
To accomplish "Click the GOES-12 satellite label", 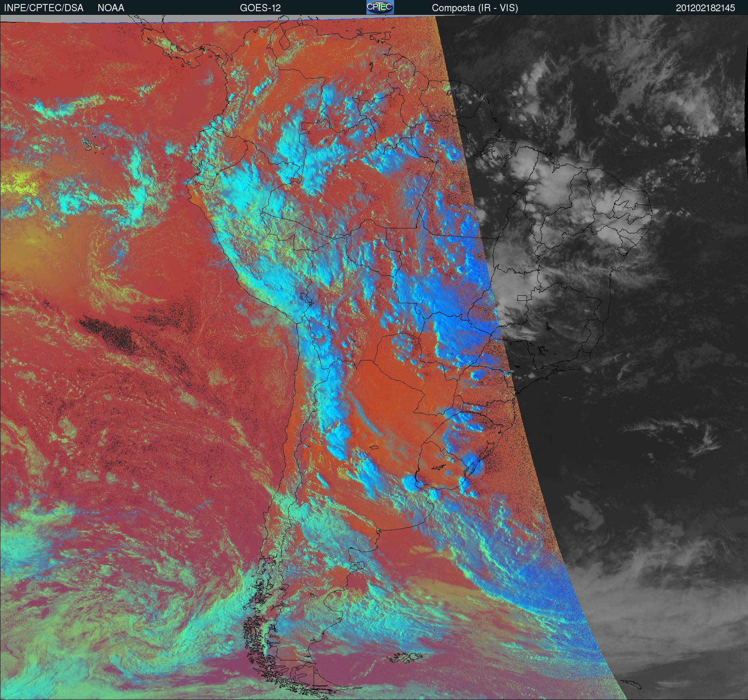I will pyautogui.click(x=260, y=8).
